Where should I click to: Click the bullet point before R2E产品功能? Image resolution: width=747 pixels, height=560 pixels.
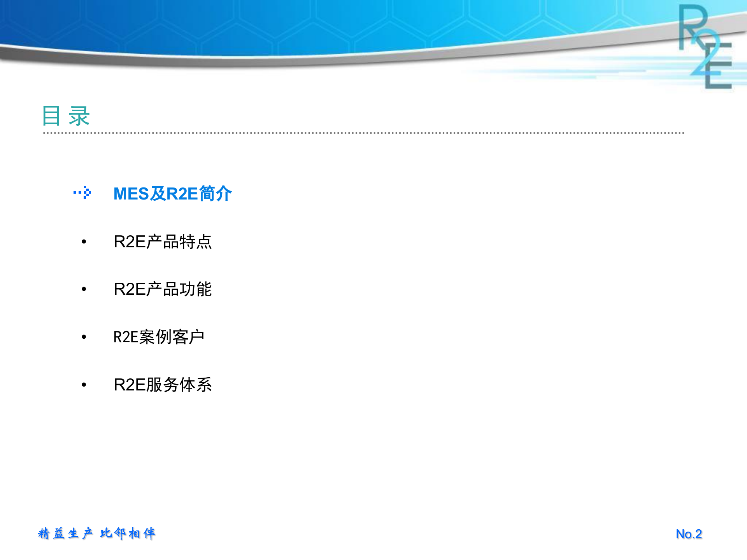tap(84, 290)
